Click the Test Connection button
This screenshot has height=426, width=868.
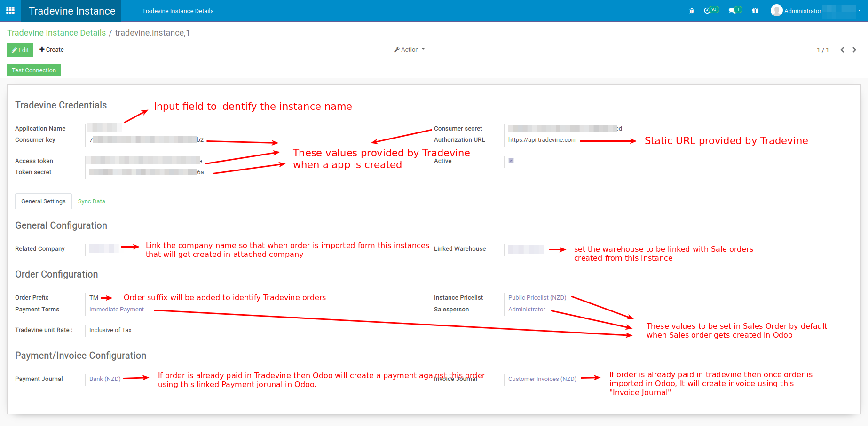pyautogui.click(x=34, y=70)
